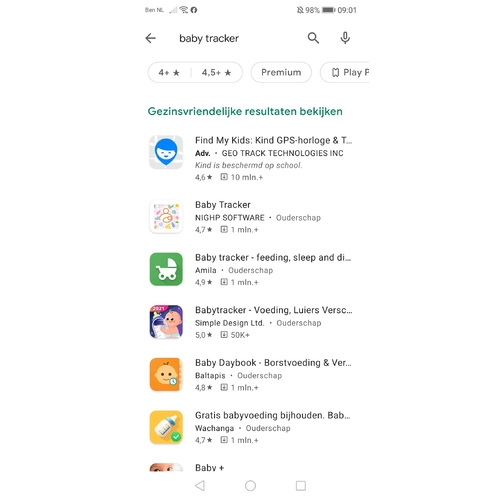The image size is (500, 500).
Task: Open the Simple Design Babytracker icon
Action: coord(166,322)
